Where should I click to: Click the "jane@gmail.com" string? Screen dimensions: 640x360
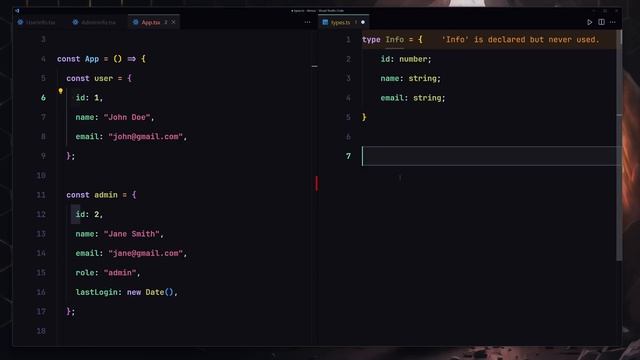click(145, 253)
